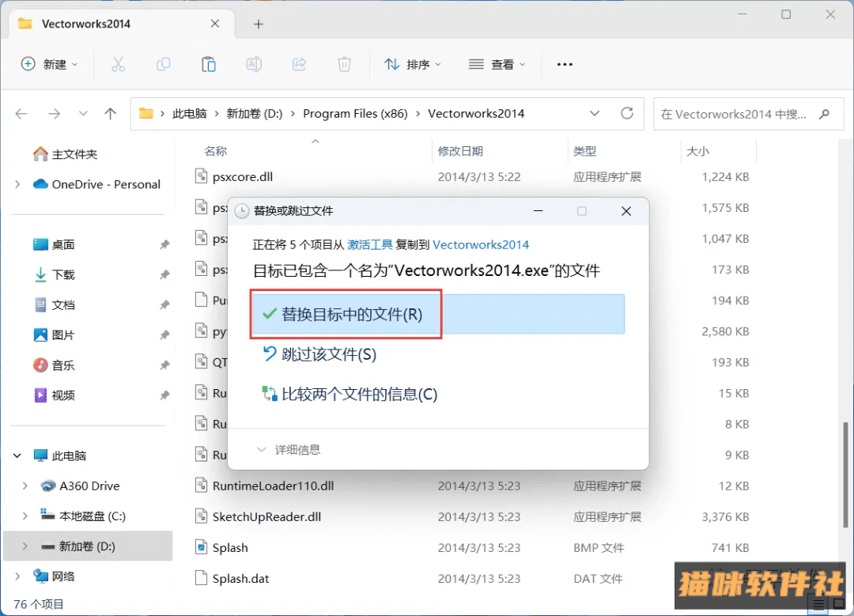
Task: Open the Vectorworks2014 destination link in dialog
Action: (481, 244)
